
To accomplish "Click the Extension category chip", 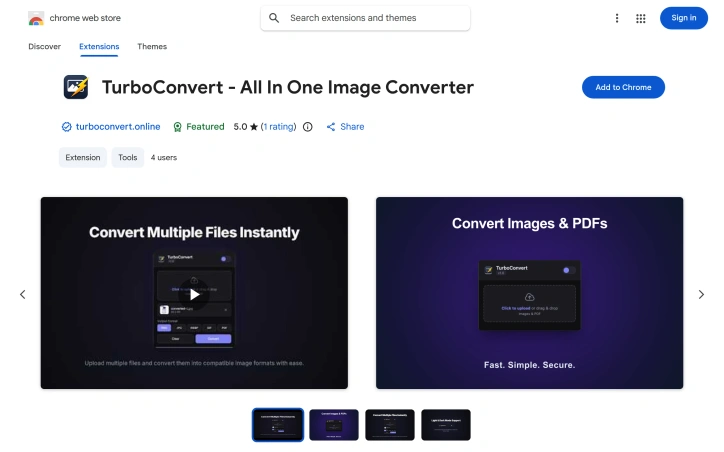I will pos(83,157).
